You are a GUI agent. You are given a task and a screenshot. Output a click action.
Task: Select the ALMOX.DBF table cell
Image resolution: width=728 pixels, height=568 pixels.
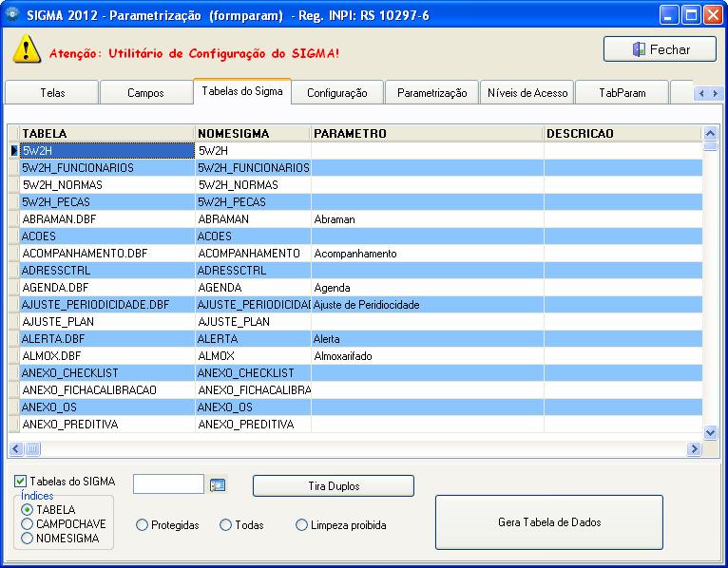tap(107, 356)
